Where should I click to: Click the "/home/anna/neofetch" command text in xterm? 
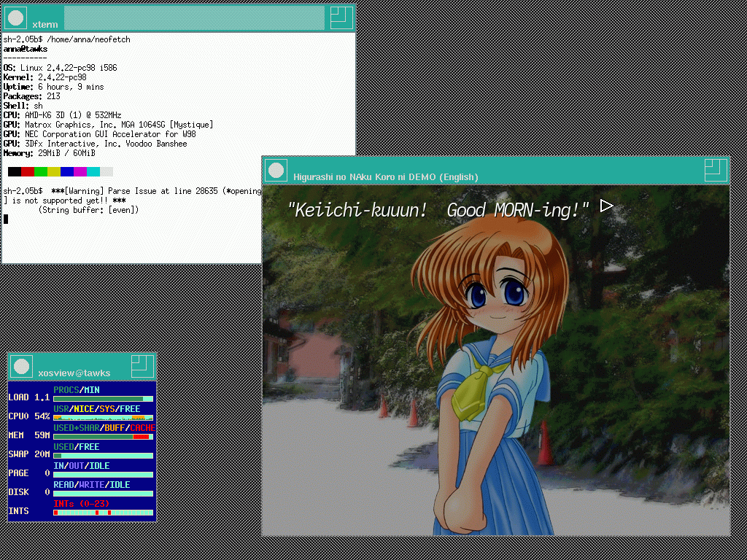pos(88,39)
